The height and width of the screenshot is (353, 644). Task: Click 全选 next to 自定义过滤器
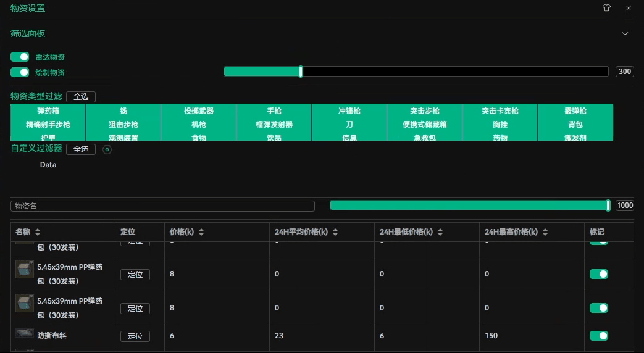(81, 149)
